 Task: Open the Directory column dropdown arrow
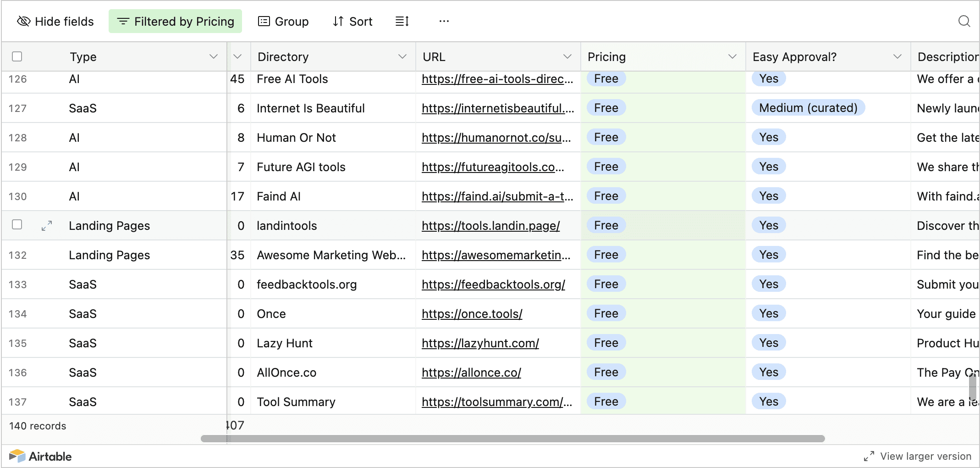pyautogui.click(x=402, y=56)
